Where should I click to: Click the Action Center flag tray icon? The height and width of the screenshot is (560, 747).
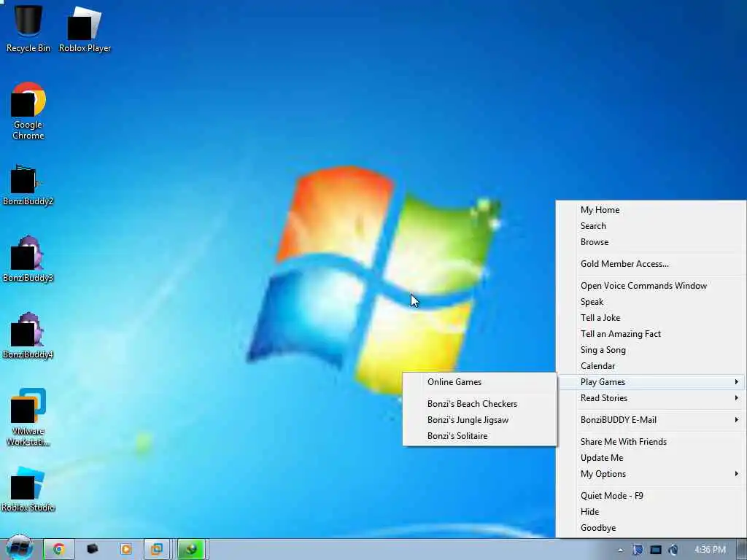638,550
